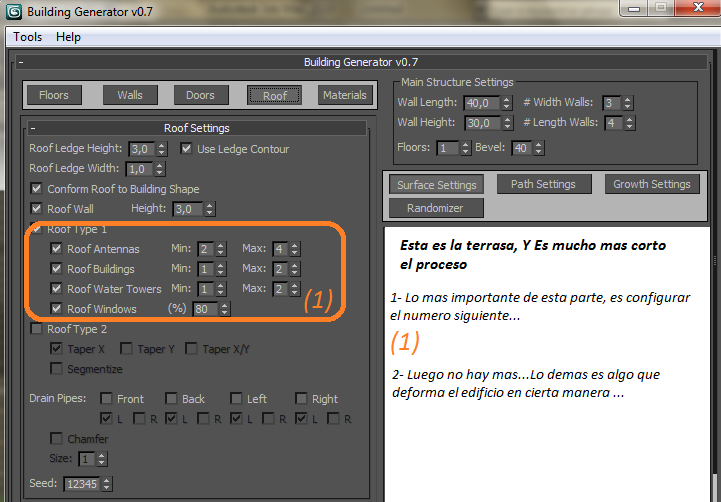Enable the Roof Type 2 checkbox

pyautogui.click(x=37, y=329)
